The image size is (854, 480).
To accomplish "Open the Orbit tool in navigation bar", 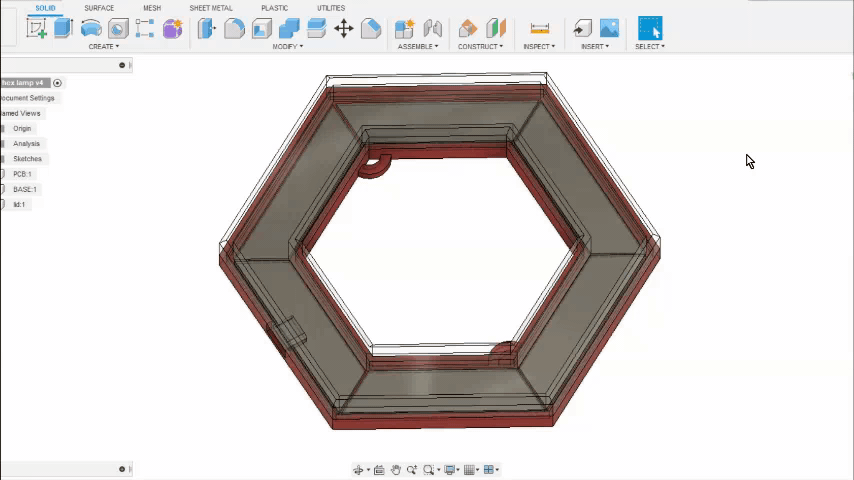I will pos(358,470).
